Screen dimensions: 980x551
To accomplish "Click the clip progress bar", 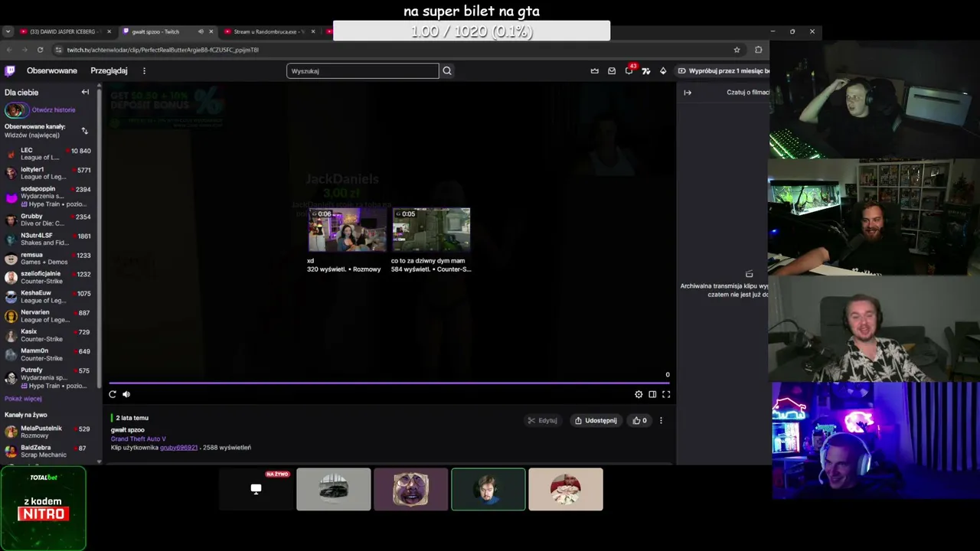I will pos(389,383).
